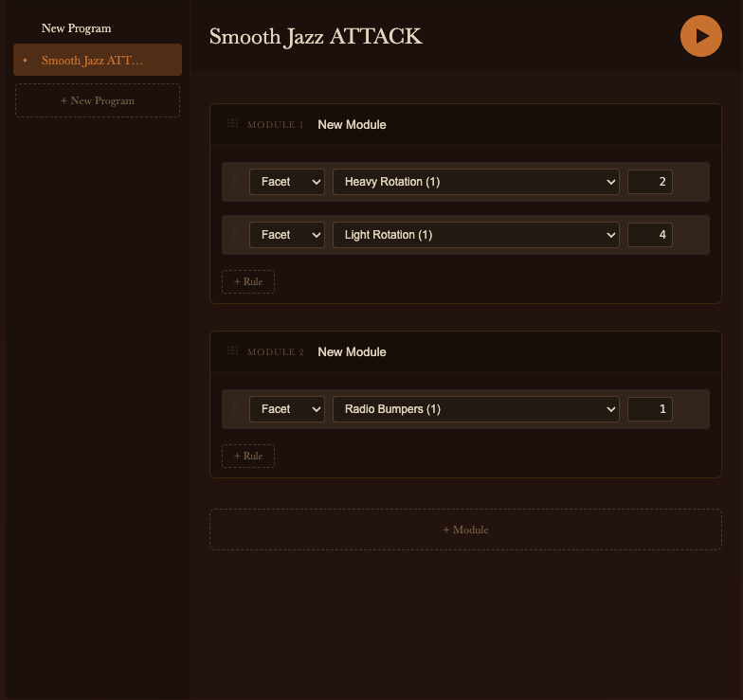Add a rule to Module 2
Screen dimensions: 743x700
point(248,457)
